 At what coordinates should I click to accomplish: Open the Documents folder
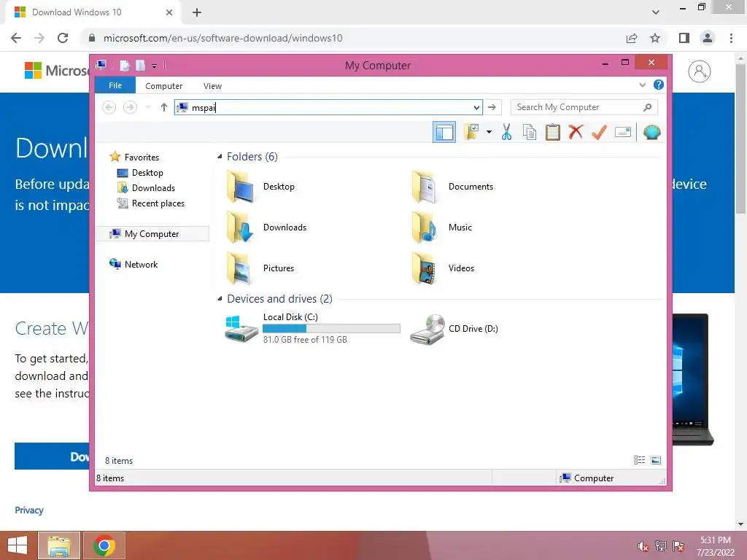[452, 187]
